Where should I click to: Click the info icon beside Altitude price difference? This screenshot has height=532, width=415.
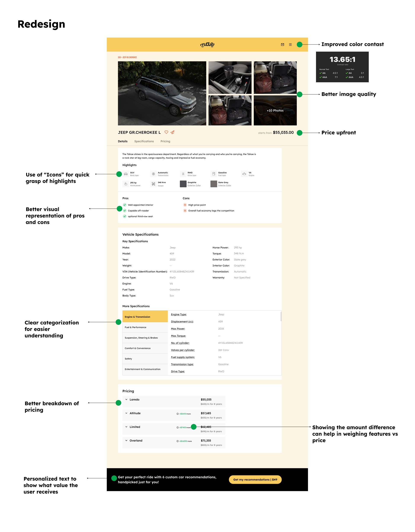coord(177,414)
